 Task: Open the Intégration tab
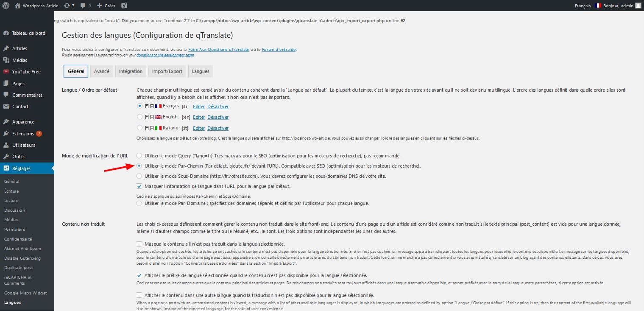click(x=131, y=71)
